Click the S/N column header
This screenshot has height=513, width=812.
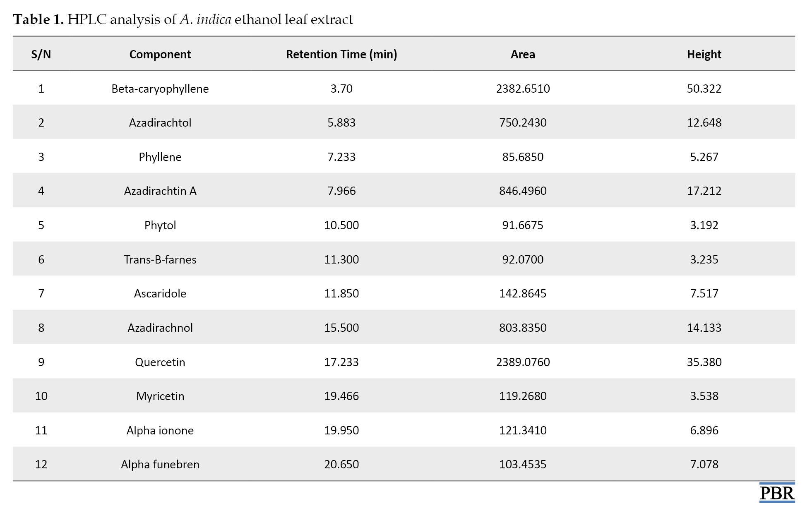41,54
